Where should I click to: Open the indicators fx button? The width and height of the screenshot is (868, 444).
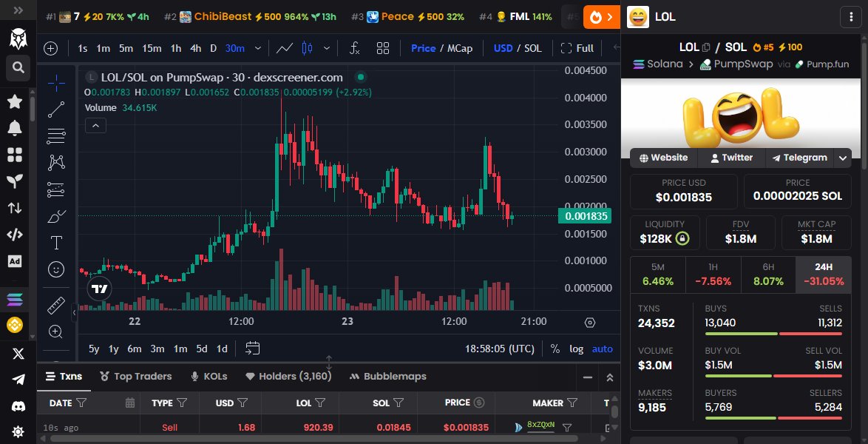[x=355, y=48]
